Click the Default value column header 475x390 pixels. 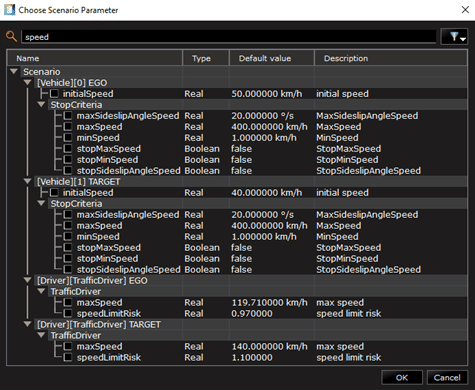272,58
